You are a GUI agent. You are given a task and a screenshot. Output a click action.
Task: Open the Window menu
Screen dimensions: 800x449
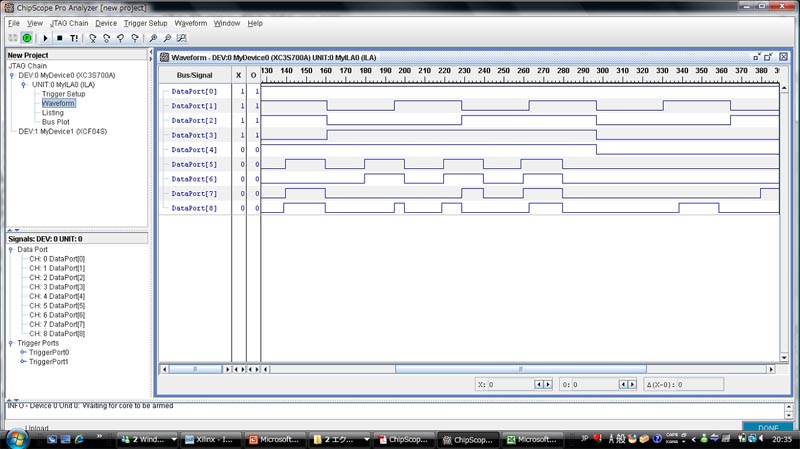(227, 23)
